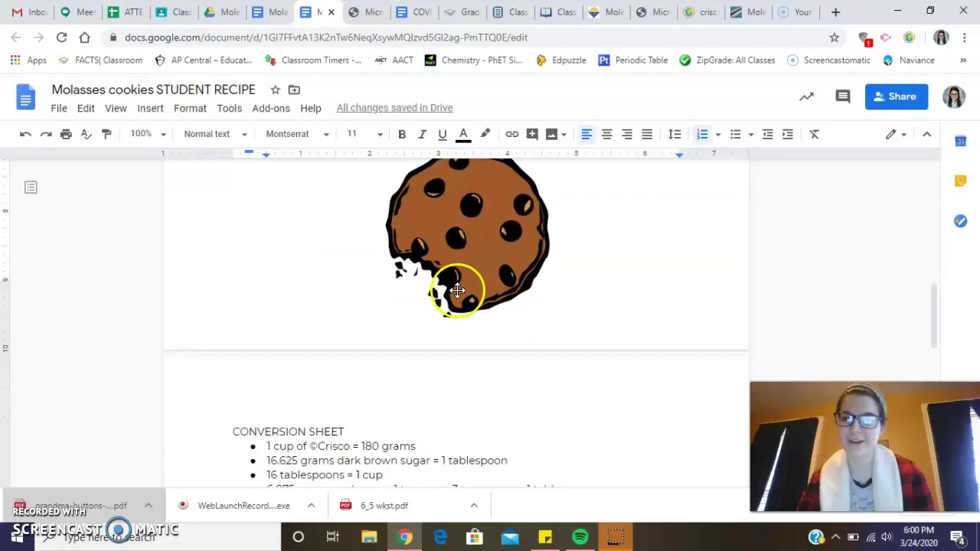The image size is (980, 551).
Task: Set justified text alignment
Action: pos(646,134)
